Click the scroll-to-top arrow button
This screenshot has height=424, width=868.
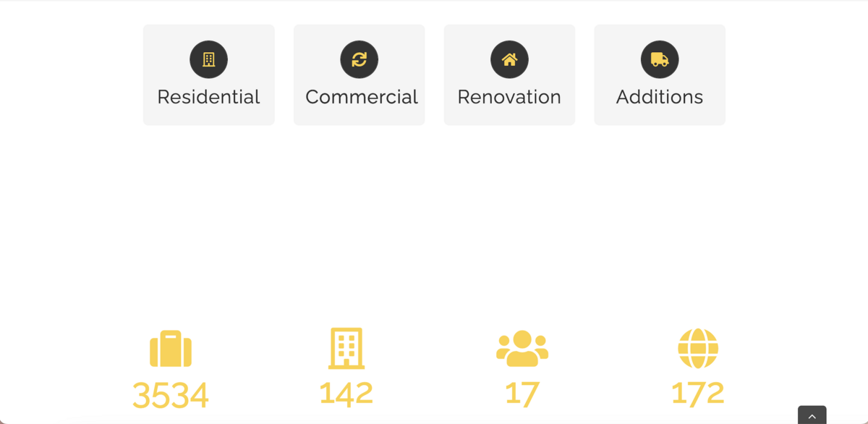pos(812,415)
